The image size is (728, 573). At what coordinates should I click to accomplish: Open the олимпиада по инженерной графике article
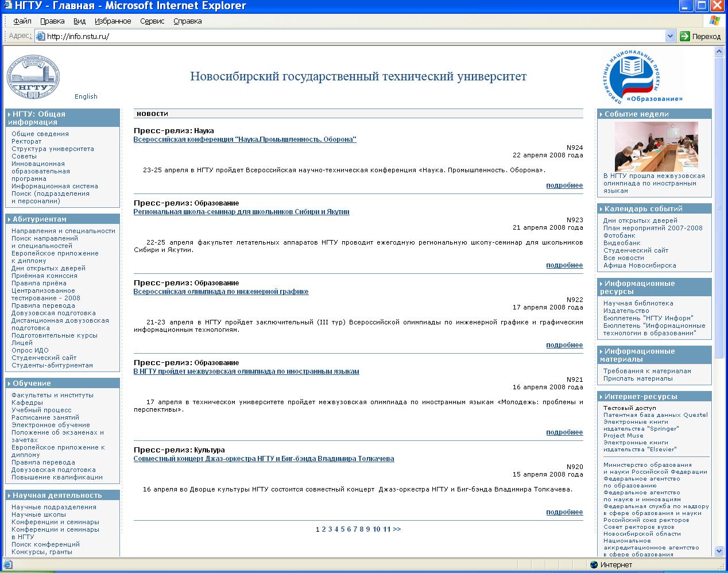(x=221, y=292)
